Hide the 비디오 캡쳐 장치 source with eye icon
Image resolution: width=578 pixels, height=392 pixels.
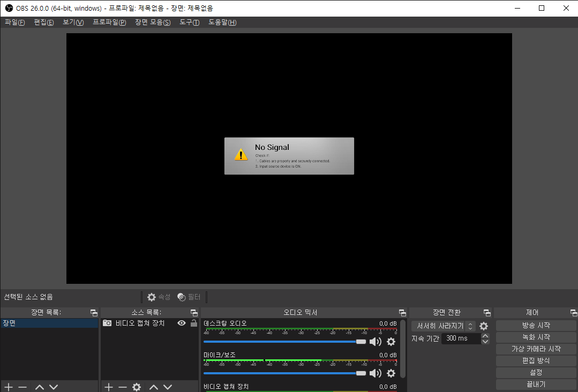click(x=182, y=323)
